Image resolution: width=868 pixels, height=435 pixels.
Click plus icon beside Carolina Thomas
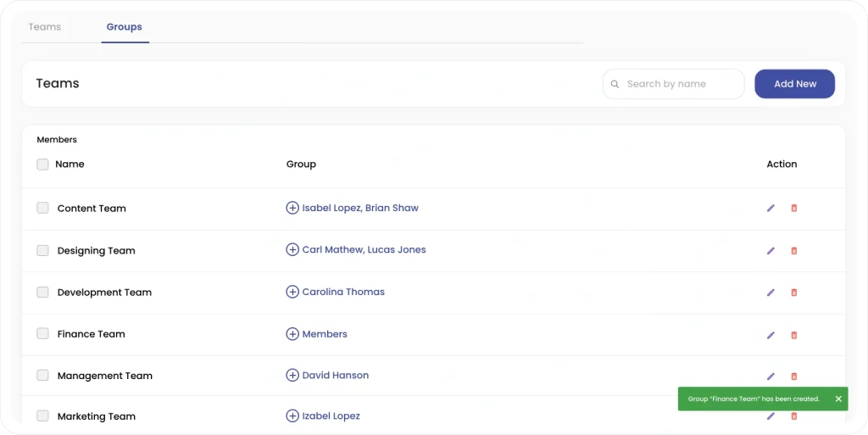[292, 292]
